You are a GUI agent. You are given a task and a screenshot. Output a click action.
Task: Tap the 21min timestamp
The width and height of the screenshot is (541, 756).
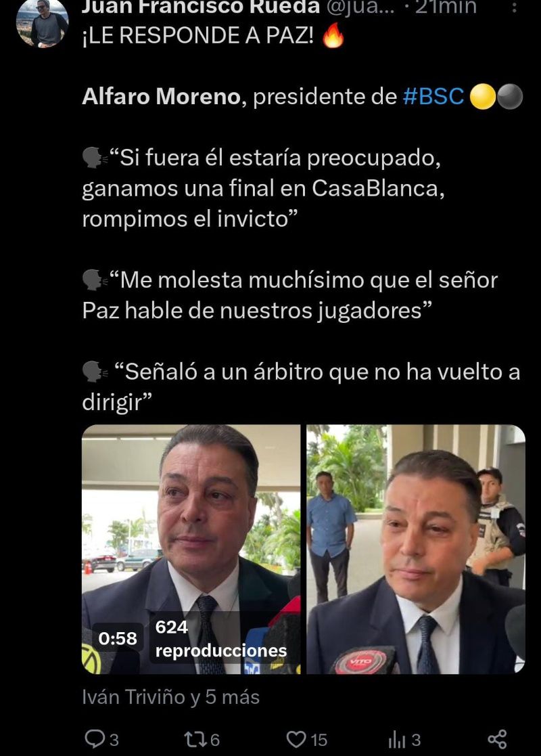[446, 7]
